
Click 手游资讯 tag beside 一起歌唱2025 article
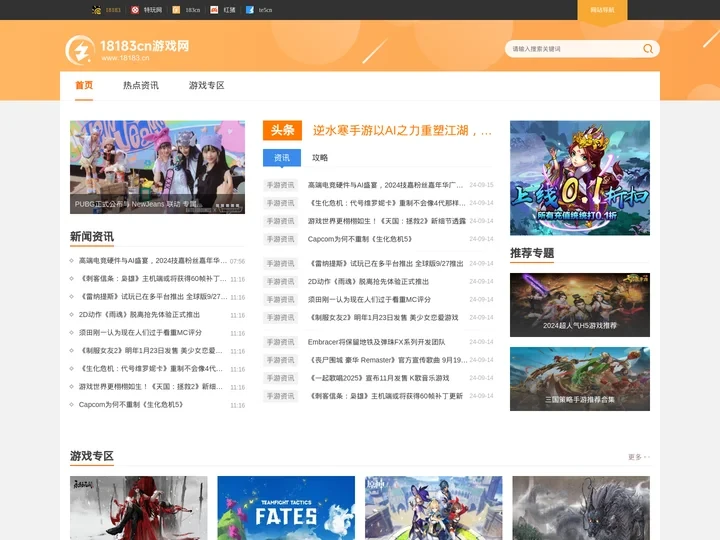point(281,378)
